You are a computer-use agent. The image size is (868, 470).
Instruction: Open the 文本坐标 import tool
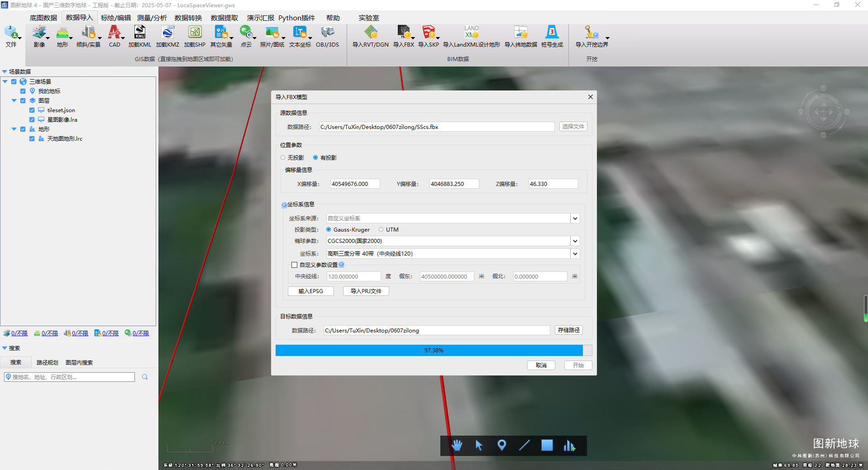coord(300,36)
